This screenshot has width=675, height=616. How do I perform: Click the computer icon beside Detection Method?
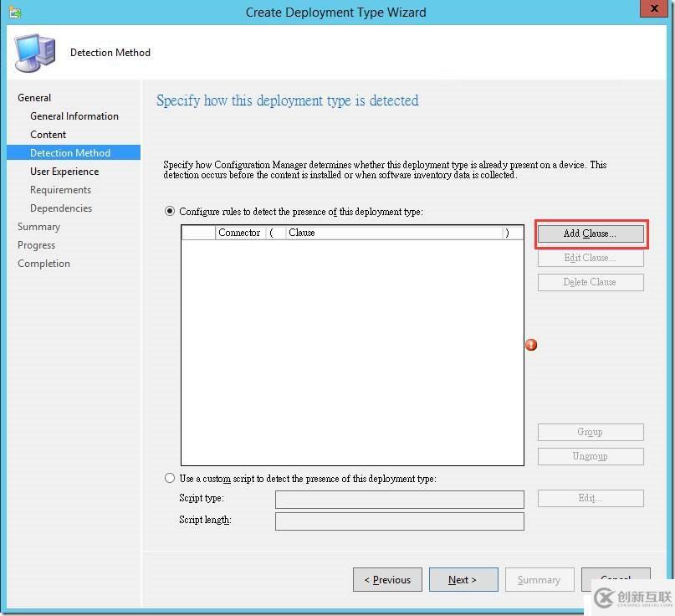(35, 53)
